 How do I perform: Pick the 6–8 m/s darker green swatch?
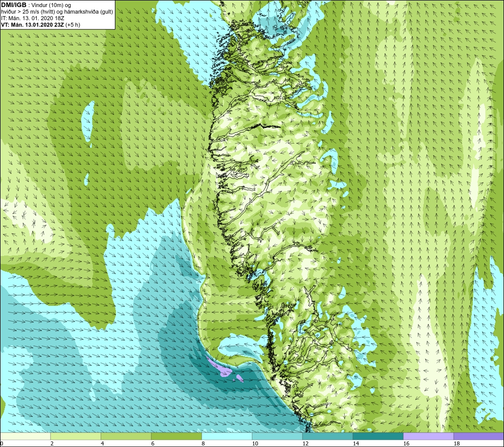coord(176,436)
